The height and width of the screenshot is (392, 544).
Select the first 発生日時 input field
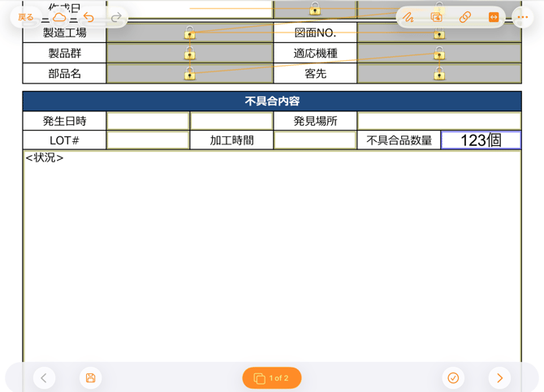pos(148,121)
